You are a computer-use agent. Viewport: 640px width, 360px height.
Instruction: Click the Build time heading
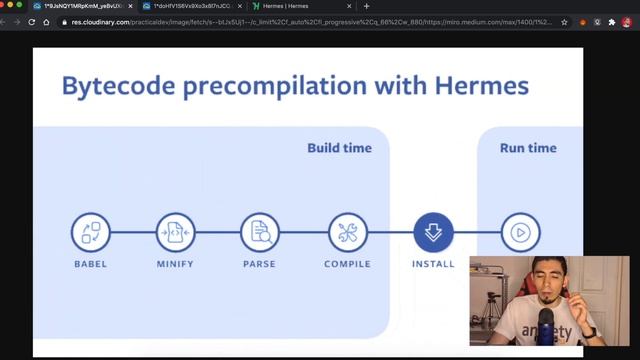[x=340, y=148]
